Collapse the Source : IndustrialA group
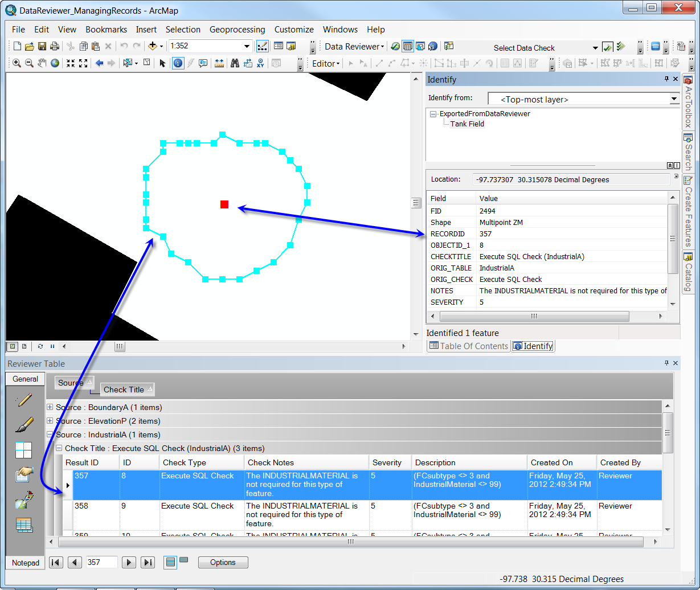The image size is (700, 590). 50,435
